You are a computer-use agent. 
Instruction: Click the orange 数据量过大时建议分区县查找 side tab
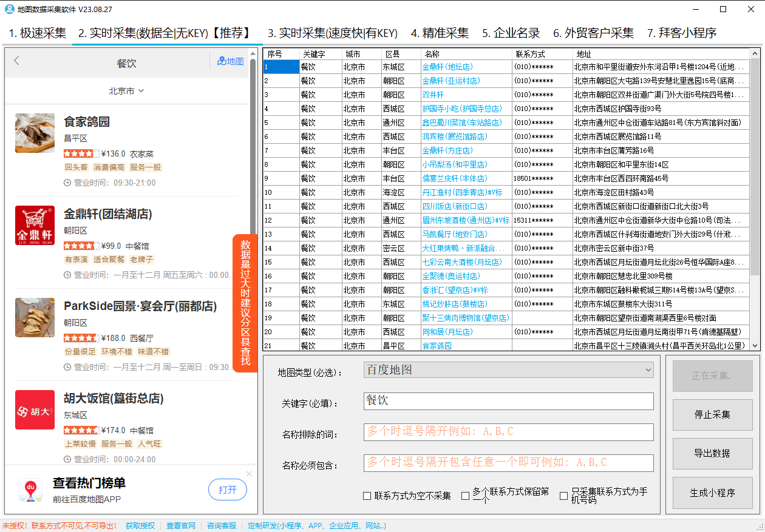click(x=245, y=303)
